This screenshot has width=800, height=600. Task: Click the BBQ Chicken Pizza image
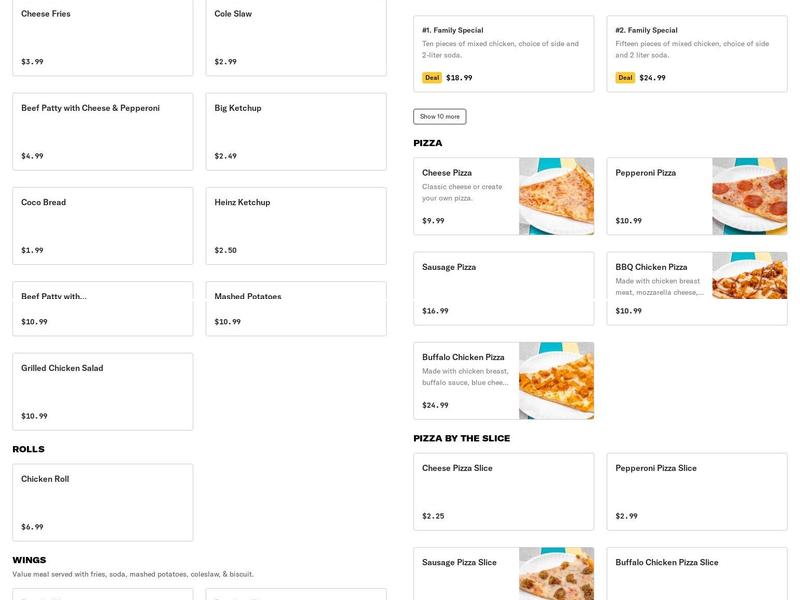point(749,276)
